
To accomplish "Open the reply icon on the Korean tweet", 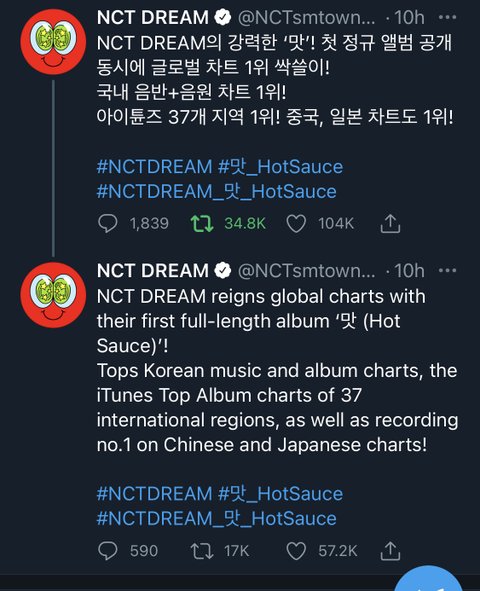I will [x=108, y=224].
